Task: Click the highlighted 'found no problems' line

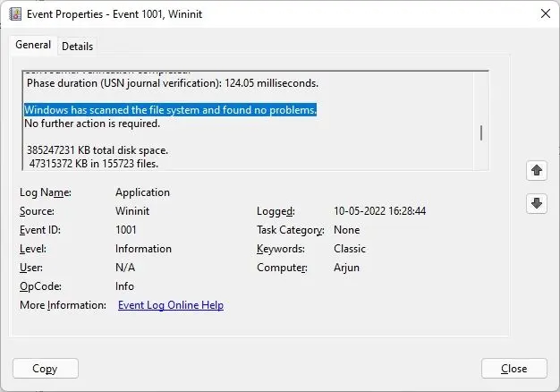Action: [170, 110]
